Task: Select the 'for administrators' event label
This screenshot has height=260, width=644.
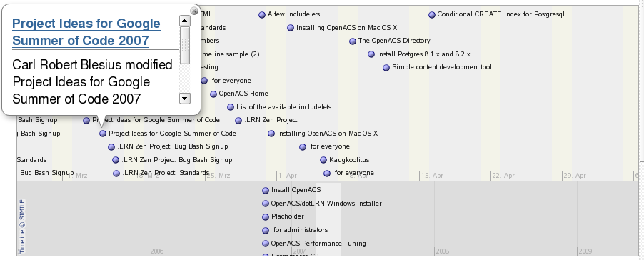Action: (301, 230)
